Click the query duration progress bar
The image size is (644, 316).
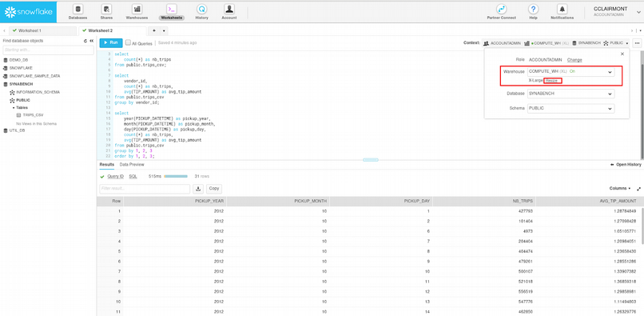coord(176,176)
